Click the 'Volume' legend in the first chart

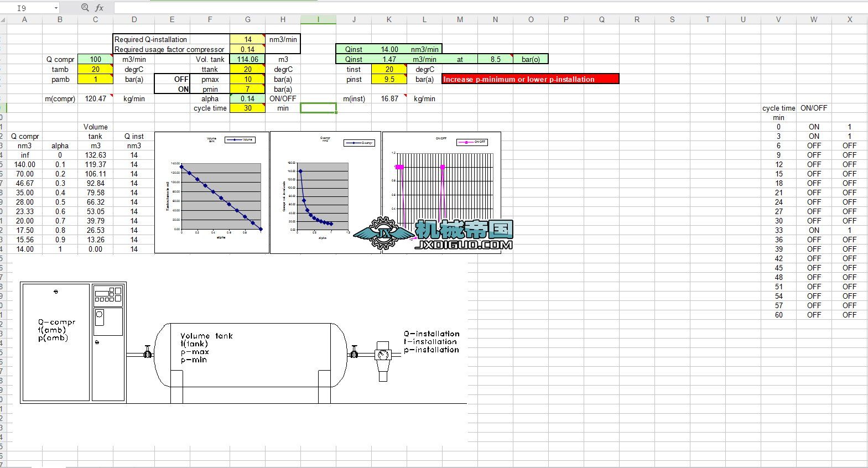click(x=239, y=139)
